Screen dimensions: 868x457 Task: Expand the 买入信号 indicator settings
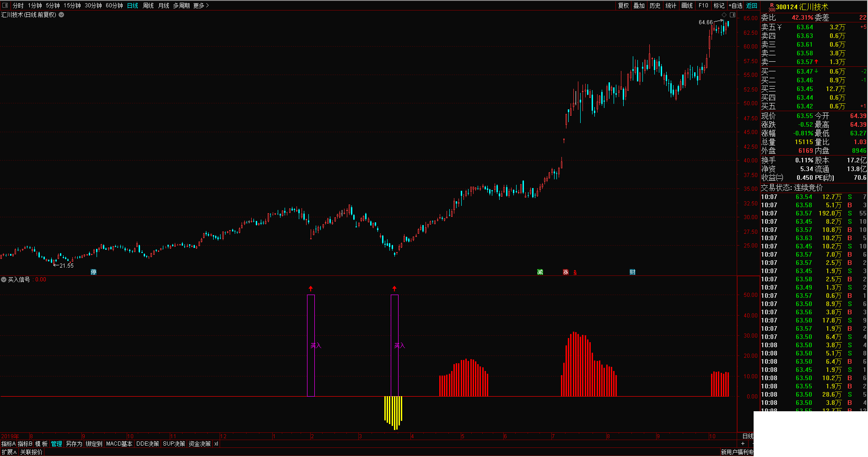tap(4, 280)
